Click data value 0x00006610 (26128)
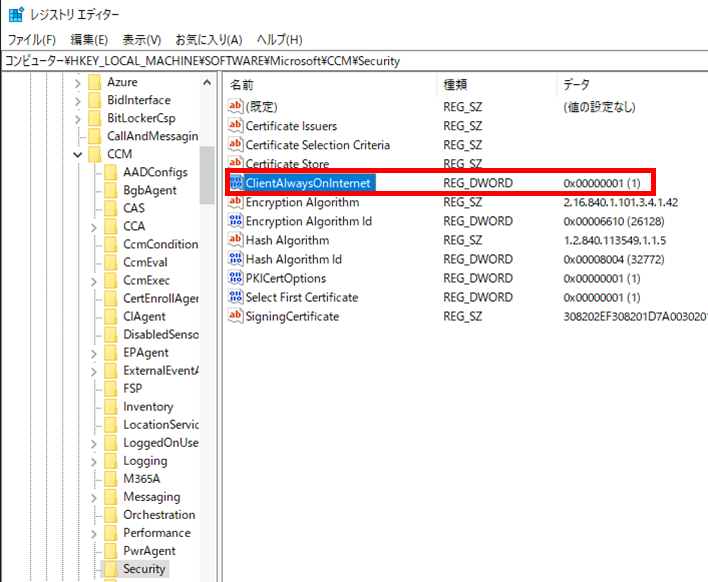The height and width of the screenshot is (582, 708). (614, 222)
